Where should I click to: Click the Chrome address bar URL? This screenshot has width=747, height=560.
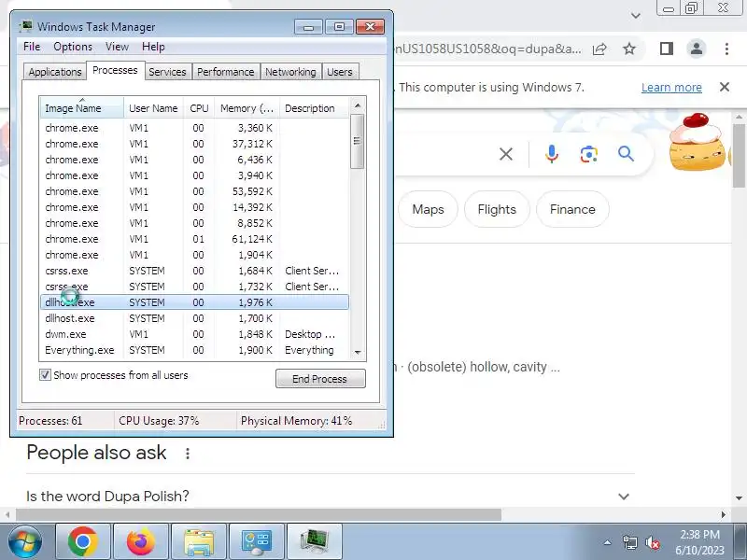(x=487, y=49)
